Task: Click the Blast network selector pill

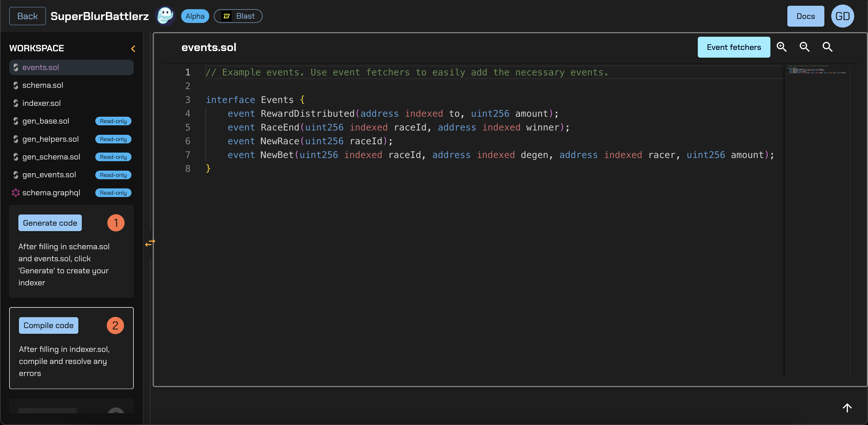Action: point(238,16)
